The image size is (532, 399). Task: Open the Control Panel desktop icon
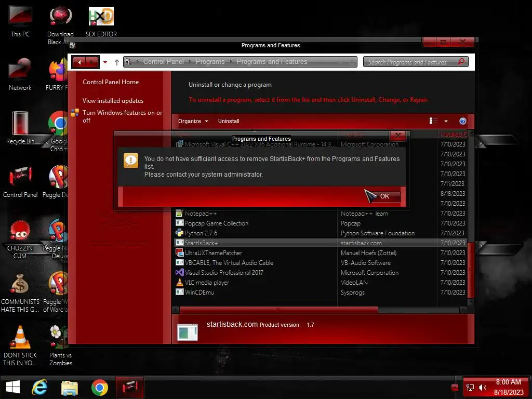(20, 181)
